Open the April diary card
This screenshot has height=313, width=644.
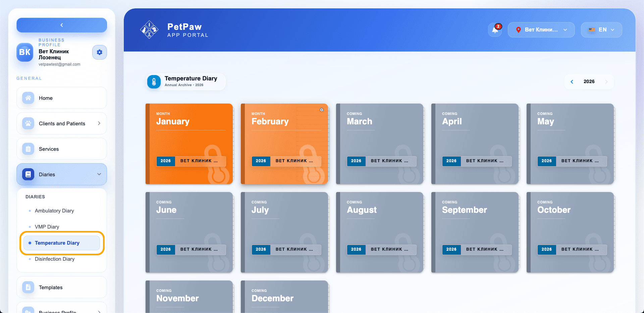click(475, 144)
